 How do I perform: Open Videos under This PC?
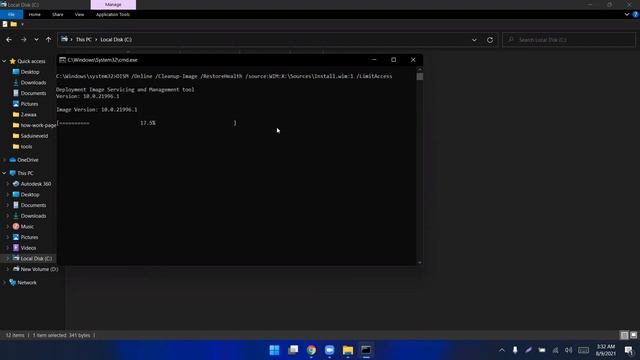click(28, 248)
